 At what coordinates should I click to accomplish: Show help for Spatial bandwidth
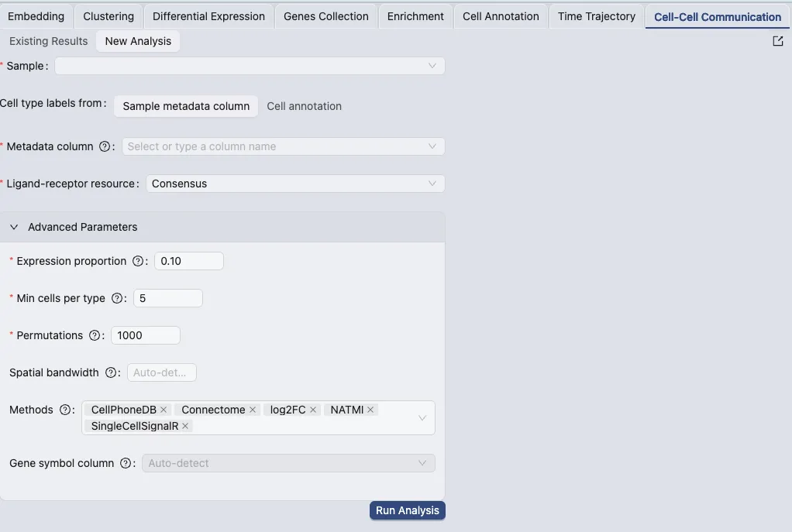pos(111,372)
